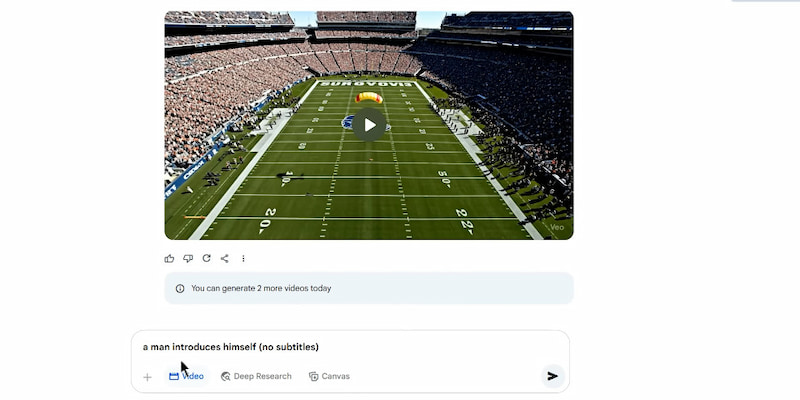Click the Veo watermark on the video
The height and width of the screenshot is (400, 800).
[x=557, y=227]
